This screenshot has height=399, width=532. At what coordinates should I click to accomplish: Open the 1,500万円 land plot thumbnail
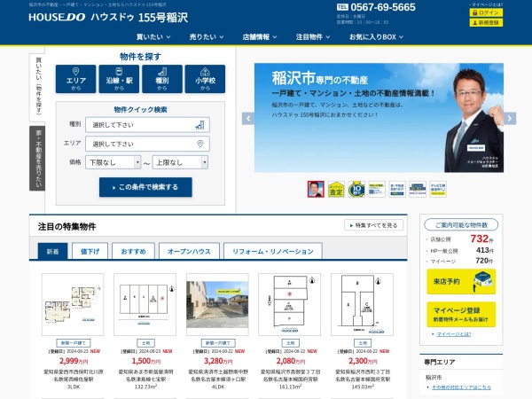[x=145, y=305]
